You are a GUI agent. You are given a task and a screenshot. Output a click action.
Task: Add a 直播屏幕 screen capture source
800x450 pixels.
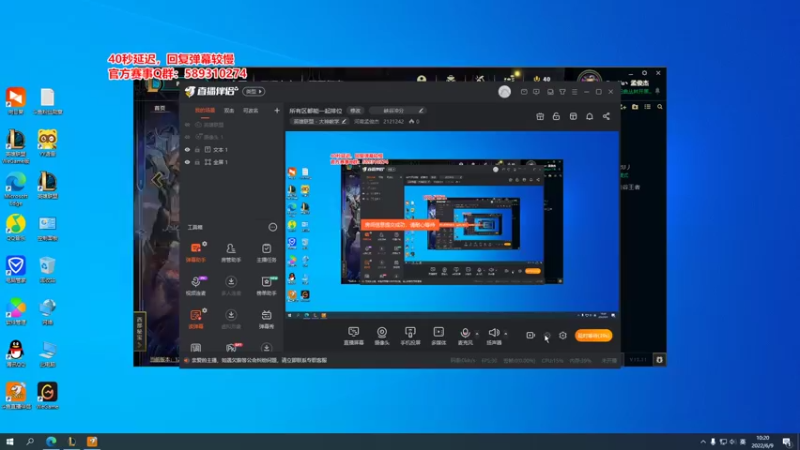click(x=354, y=336)
